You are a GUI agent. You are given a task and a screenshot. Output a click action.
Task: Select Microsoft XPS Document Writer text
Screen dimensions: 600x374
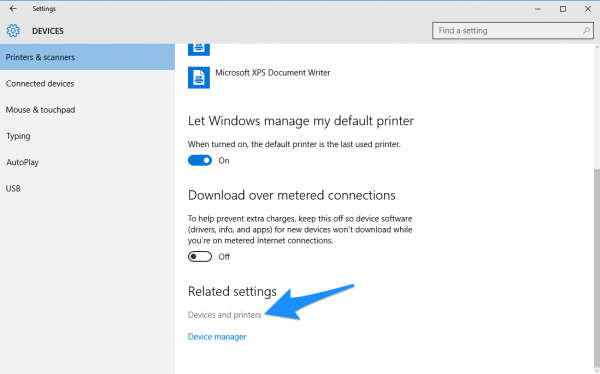[273, 73]
